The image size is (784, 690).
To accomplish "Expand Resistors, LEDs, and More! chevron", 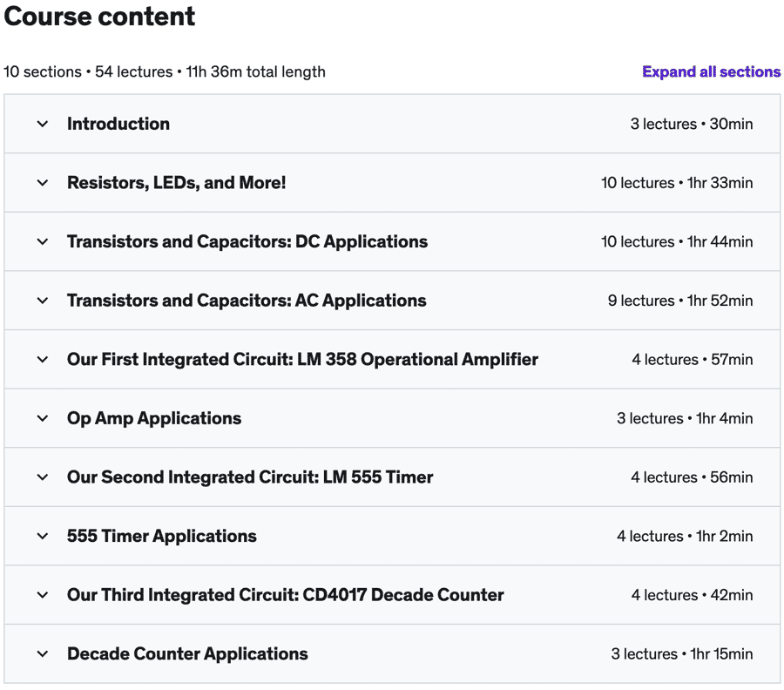I will point(43,182).
